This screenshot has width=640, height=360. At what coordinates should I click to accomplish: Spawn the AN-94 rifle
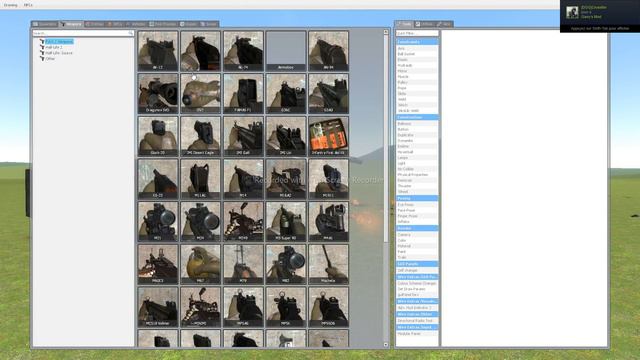[x=329, y=51]
